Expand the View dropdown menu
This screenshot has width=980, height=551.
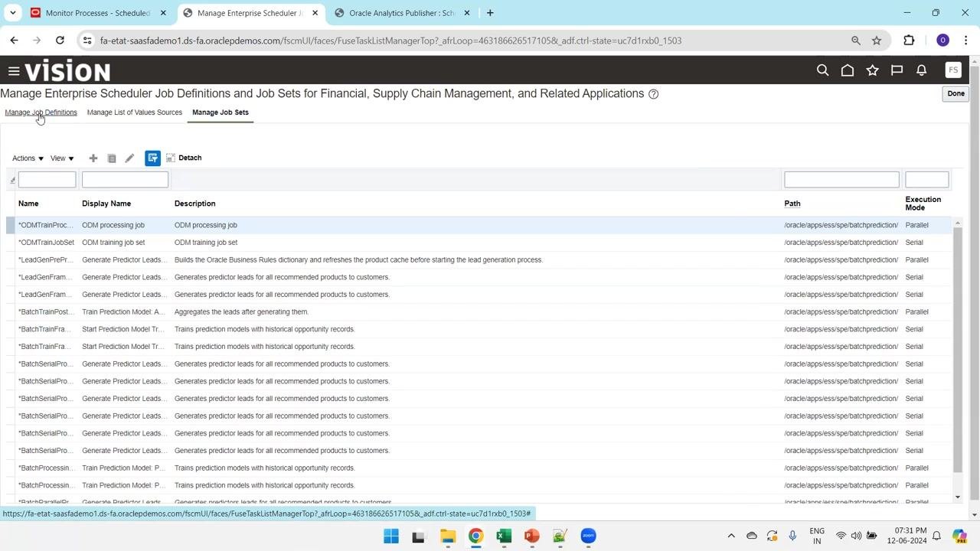coord(62,158)
